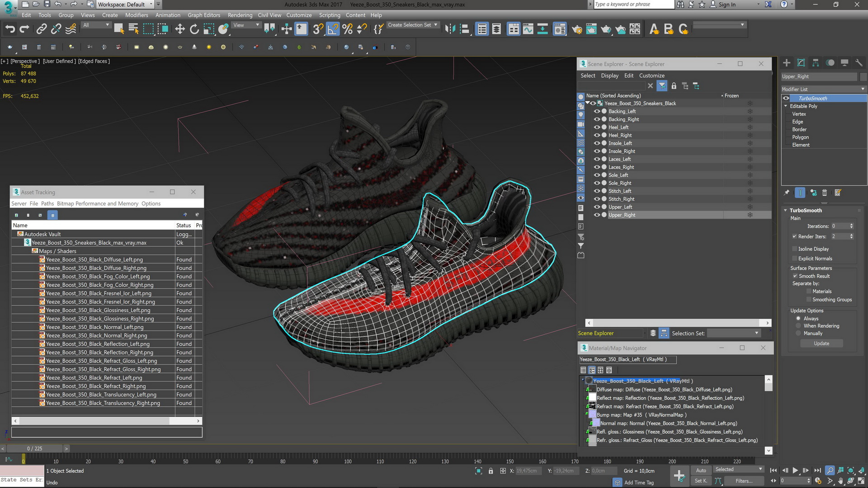Select the Polygon sub-object level

[800, 137]
